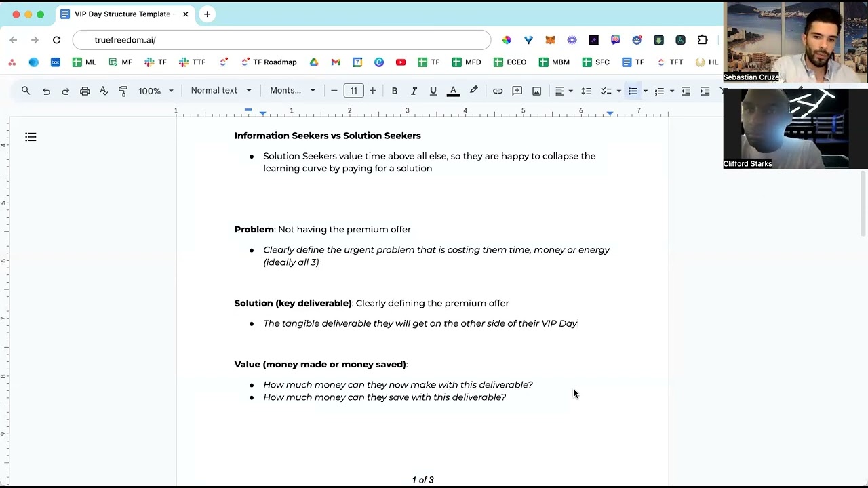Expand the bulleted list options arrow

tap(645, 91)
